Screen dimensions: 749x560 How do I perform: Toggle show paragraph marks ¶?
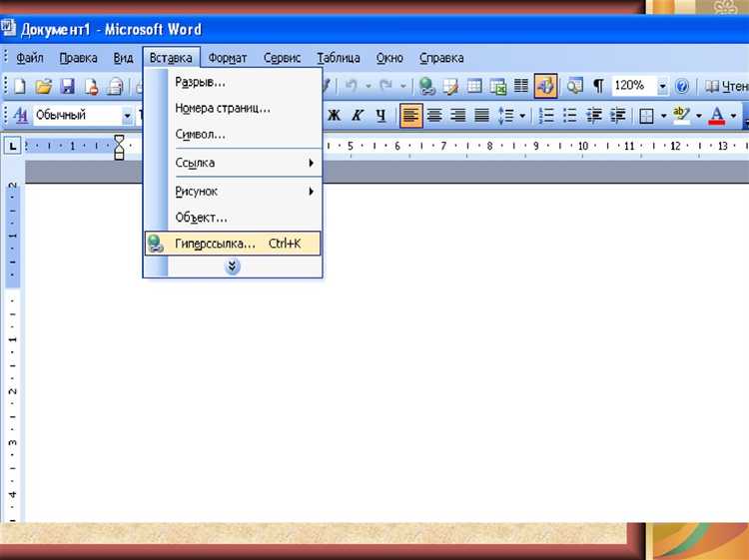(598, 87)
